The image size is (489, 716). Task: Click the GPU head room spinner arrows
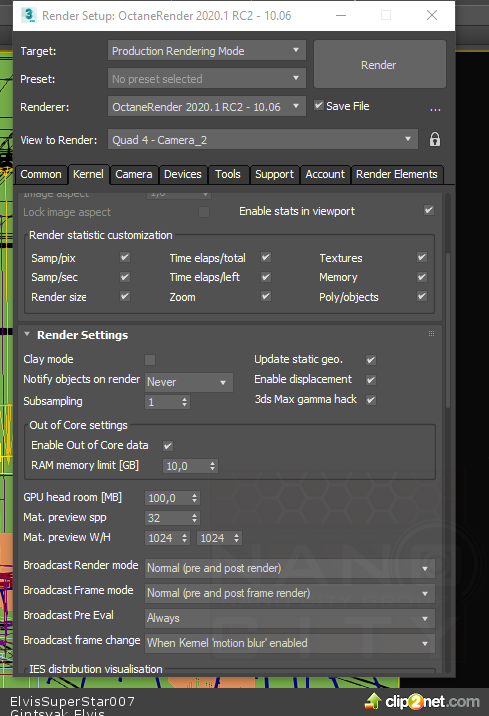click(x=195, y=498)
